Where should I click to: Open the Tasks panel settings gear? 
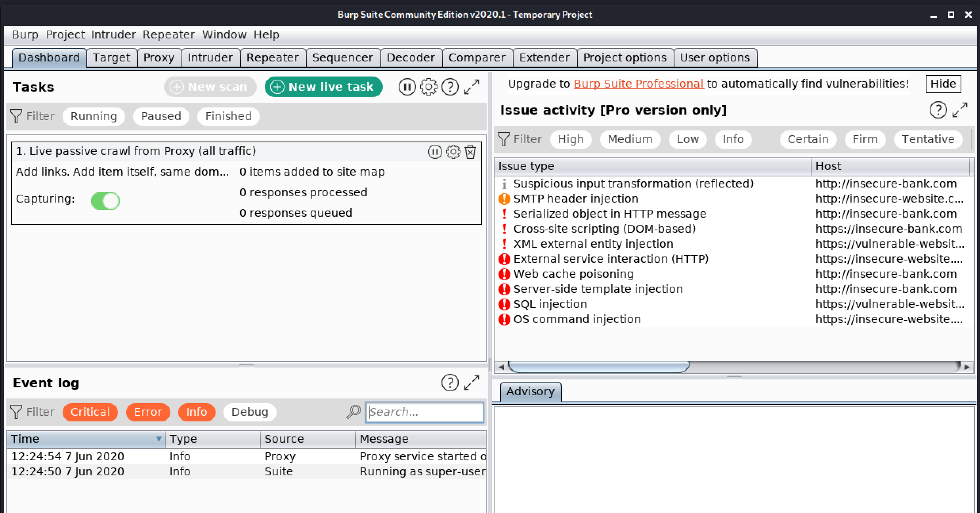point(428,87)
